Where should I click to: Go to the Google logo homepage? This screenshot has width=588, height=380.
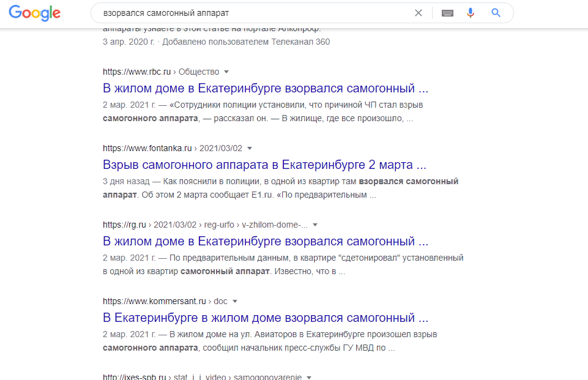[34, 13]
